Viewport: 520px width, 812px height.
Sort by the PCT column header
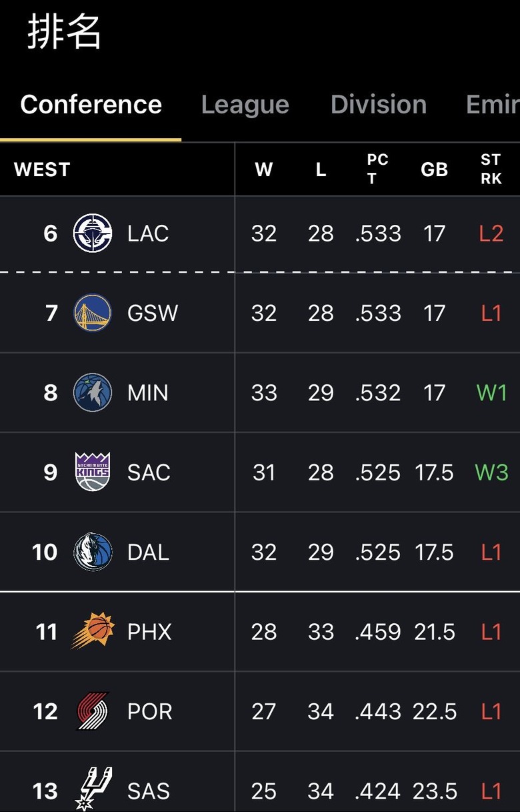coord(377,169)
